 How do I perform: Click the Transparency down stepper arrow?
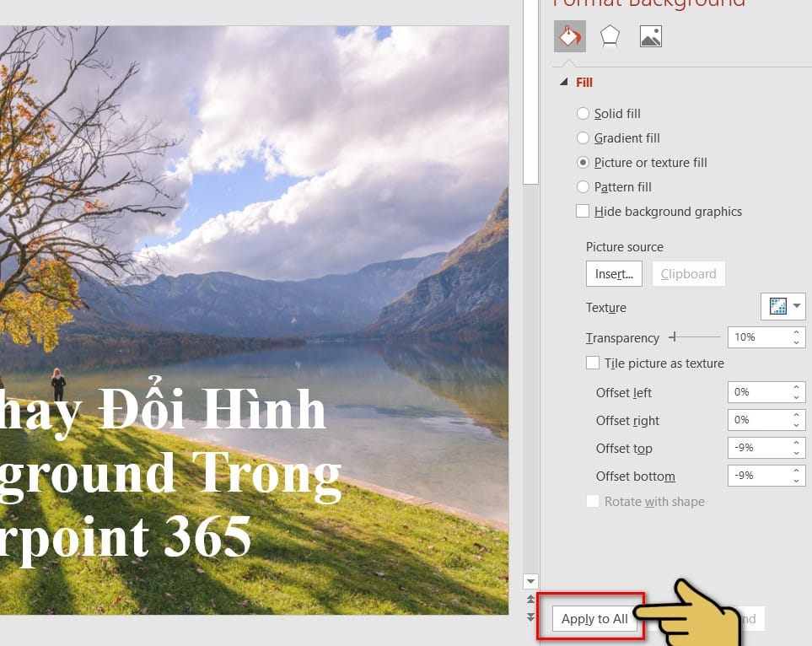pyautogui.click(x=796, y=341)
